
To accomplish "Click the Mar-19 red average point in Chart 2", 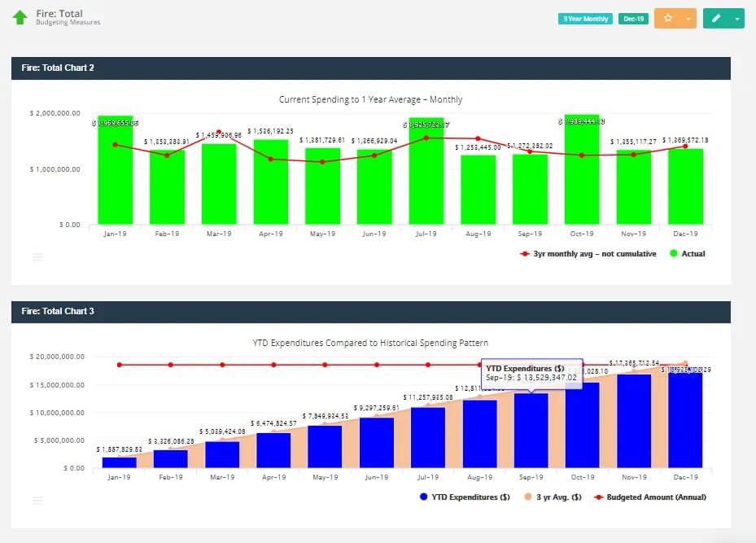I will coord(219,132).
